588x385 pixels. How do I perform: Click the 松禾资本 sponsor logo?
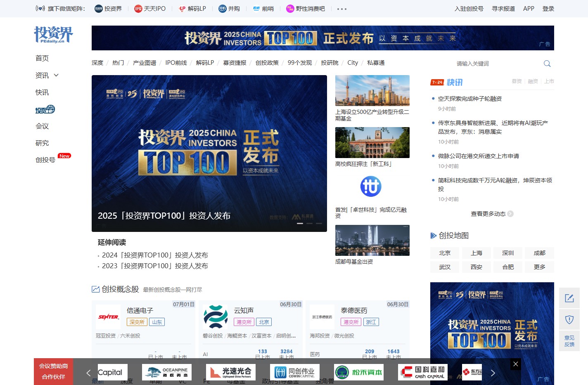[359, 372]
